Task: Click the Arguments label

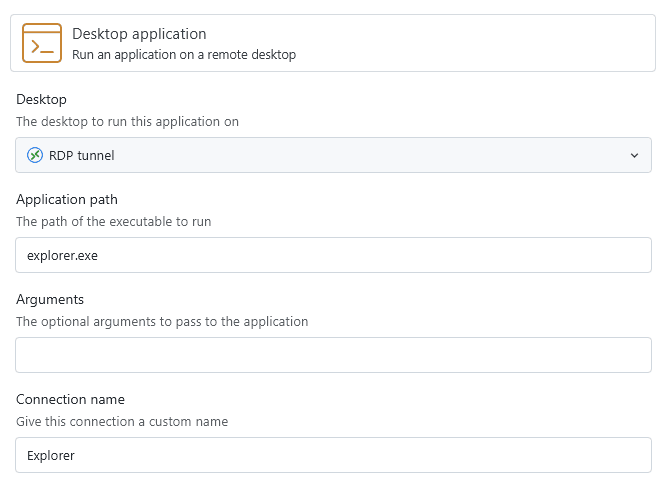Action: click(x=50, y=300)
